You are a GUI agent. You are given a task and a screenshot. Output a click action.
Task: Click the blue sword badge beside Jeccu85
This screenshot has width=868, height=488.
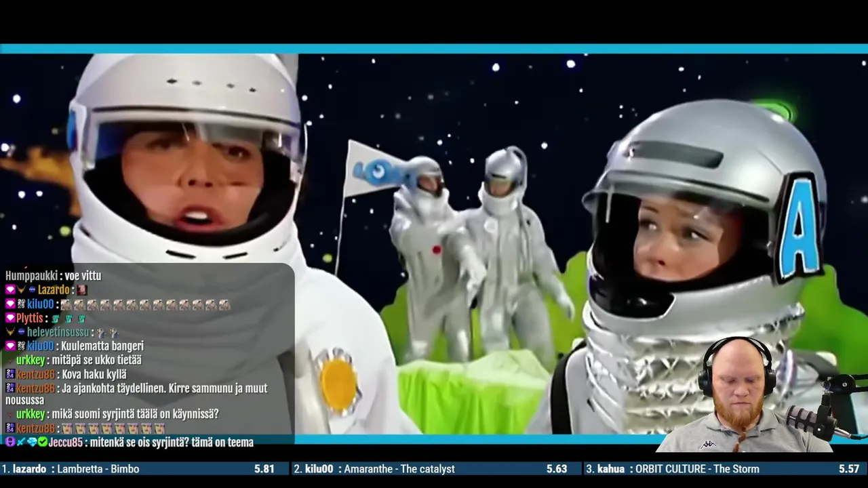tap(21, 442)
